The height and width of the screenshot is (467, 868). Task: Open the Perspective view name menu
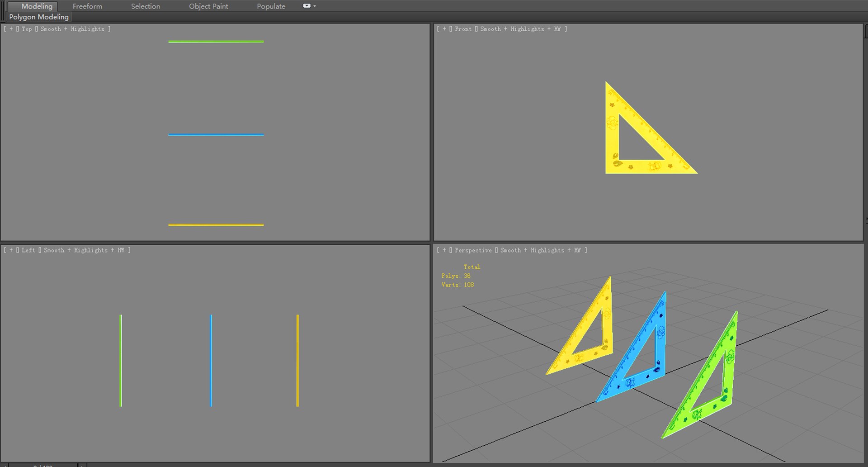(473, 250)
